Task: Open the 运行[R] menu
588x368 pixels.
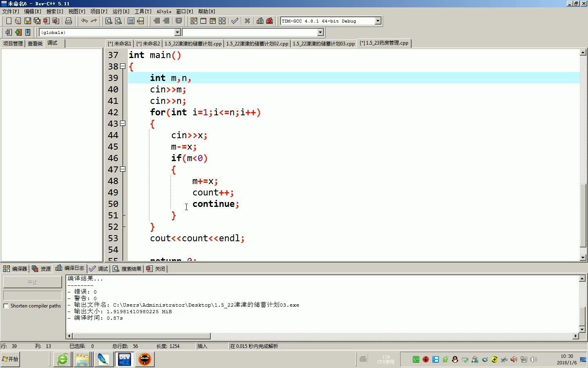Action: tap(121, 11)
